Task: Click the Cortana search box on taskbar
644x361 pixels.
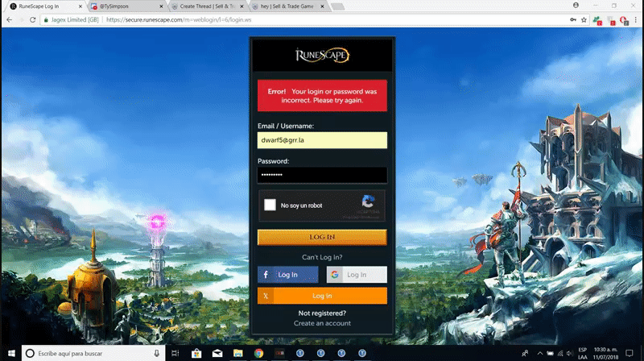Action: (x=93, y=353)
